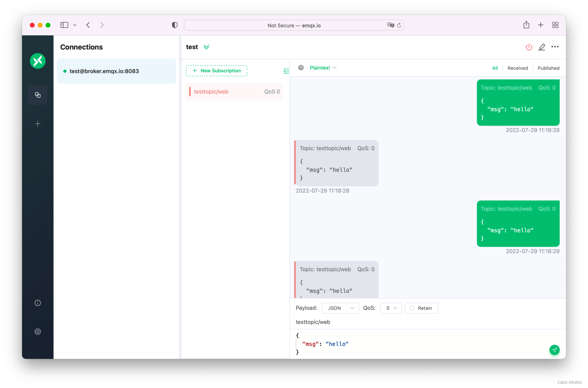Viewport: 588px width, 388px height.
Task: Open the QoS level dropdown
Action: coord(391,308)
